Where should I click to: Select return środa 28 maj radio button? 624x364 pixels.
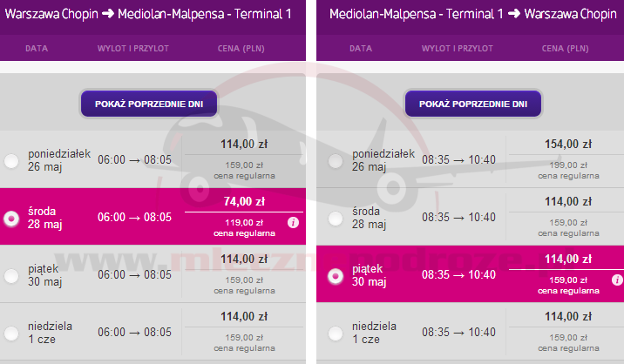click(336, 219)
